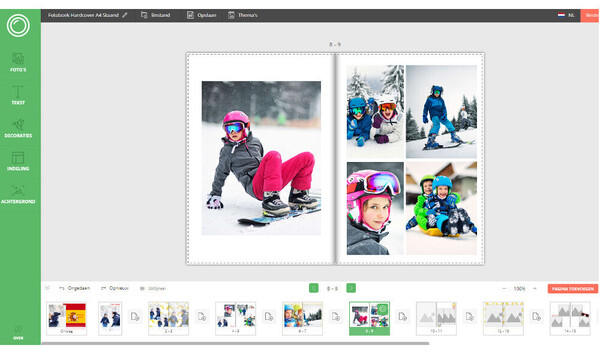Screen dimensions: 600x360
Task: Click the circular app logo
Action: click(18, 26)
